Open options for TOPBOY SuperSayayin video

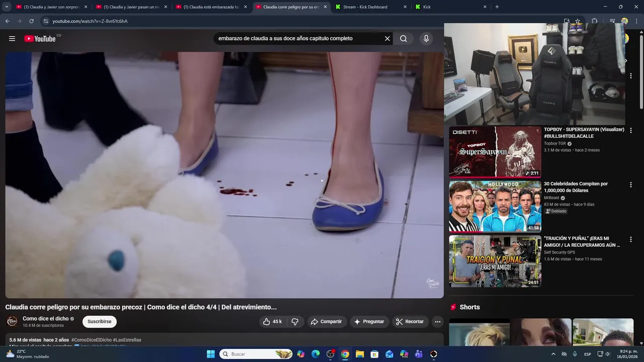point(631,130)
